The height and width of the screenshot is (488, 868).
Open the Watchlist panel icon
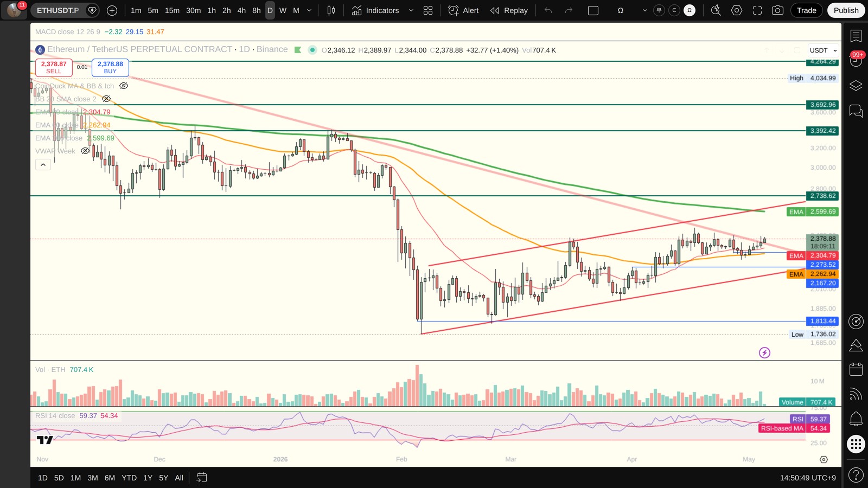point(856,36)
